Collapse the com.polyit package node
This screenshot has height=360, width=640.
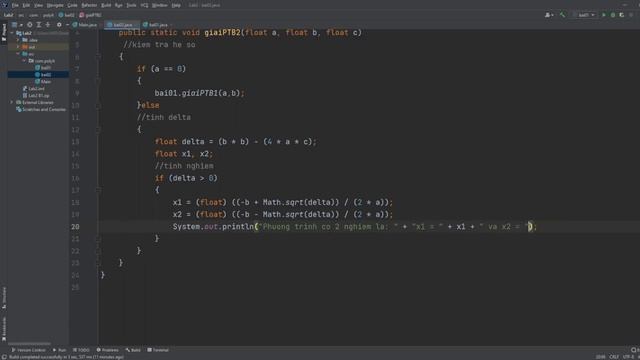[x=24, y=61]
